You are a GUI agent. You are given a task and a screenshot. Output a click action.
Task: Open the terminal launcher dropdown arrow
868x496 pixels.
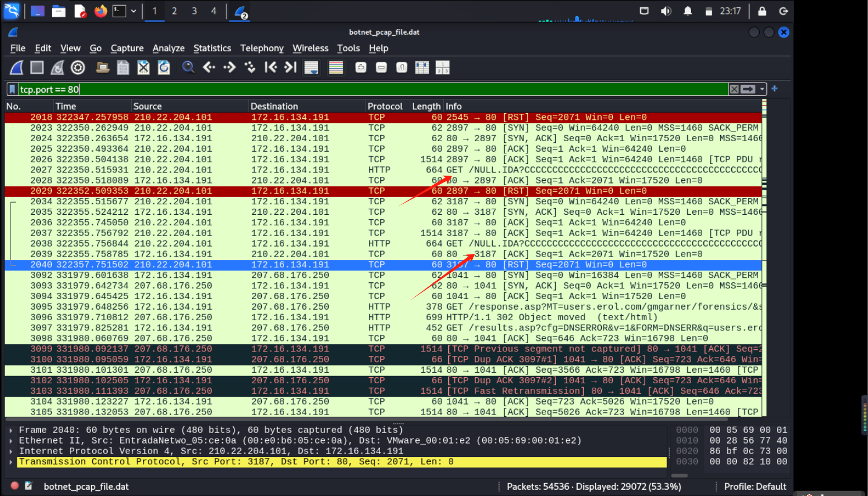tap(134, 11)
